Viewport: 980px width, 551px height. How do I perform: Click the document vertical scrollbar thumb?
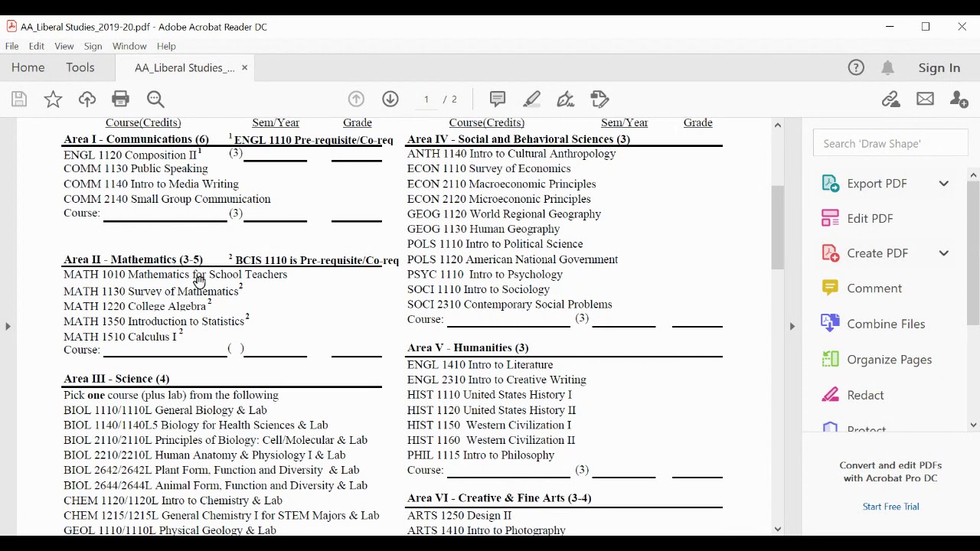coord(778,227)
